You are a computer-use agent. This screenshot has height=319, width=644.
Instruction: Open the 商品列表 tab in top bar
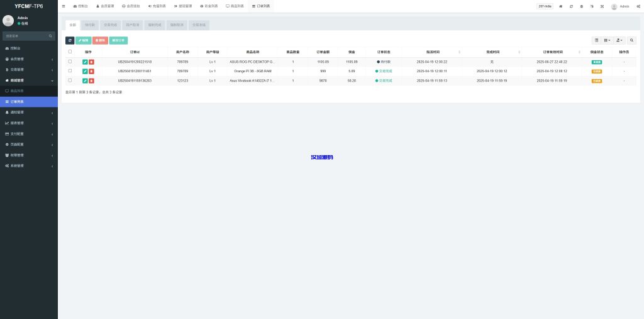pyautogui.click(x=236, y=6)
